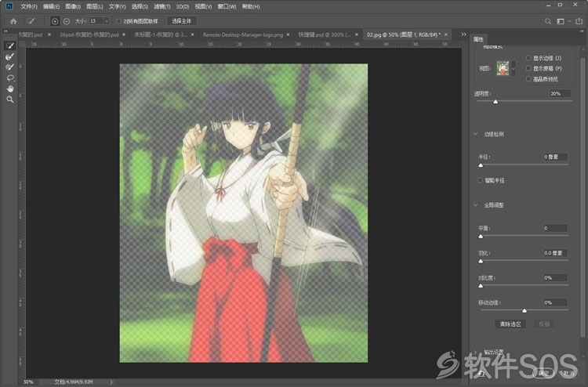The image size is (588, 387).
Task: Click the Photoshop Ps logo icon
Action: pos(9,6)
